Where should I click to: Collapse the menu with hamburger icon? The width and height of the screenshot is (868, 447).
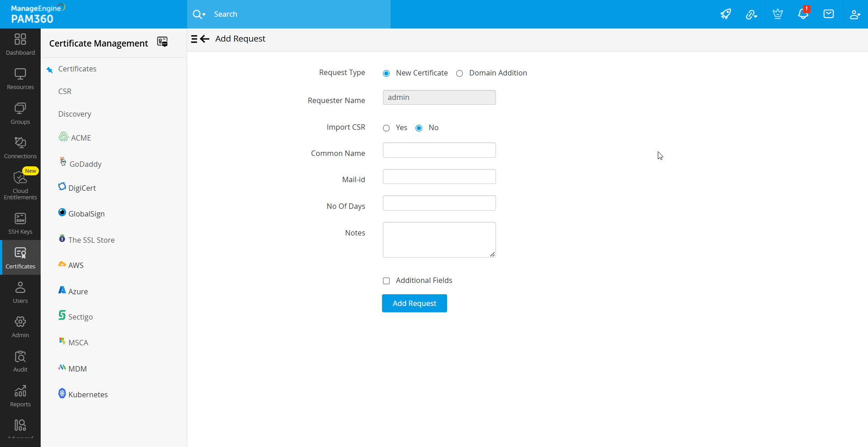coord(194,39)
